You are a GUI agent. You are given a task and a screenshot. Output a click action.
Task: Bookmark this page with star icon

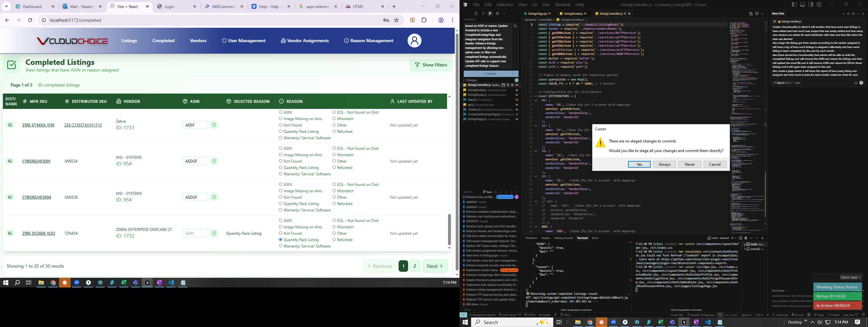(396, 20)
